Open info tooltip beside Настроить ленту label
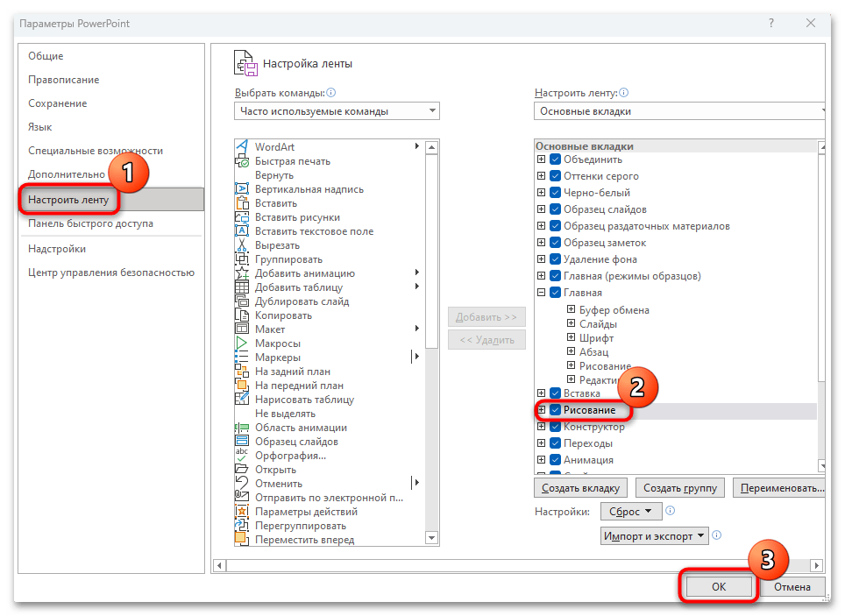845x616 pixels. click(x=623, y=93)
